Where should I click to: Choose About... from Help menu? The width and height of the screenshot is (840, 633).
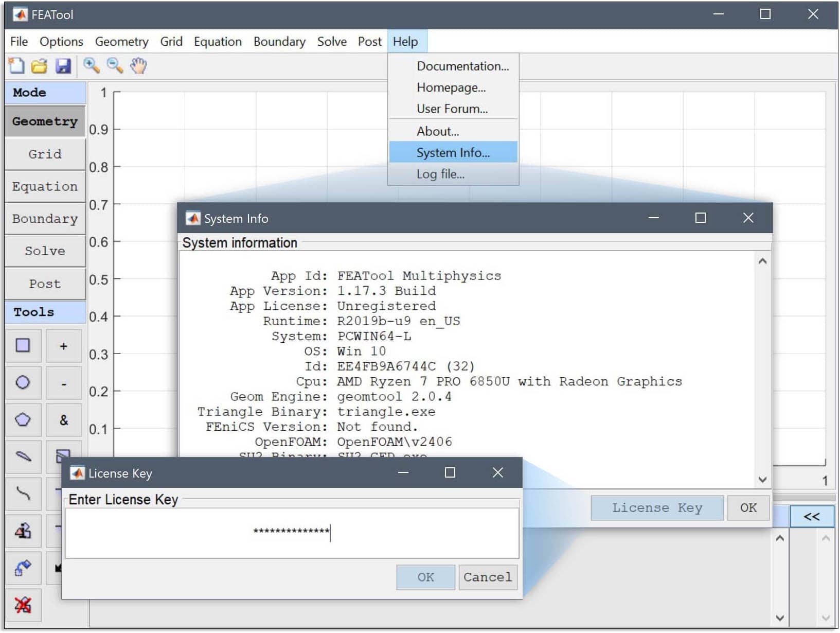pyautogui.click(x=453, y=131)
